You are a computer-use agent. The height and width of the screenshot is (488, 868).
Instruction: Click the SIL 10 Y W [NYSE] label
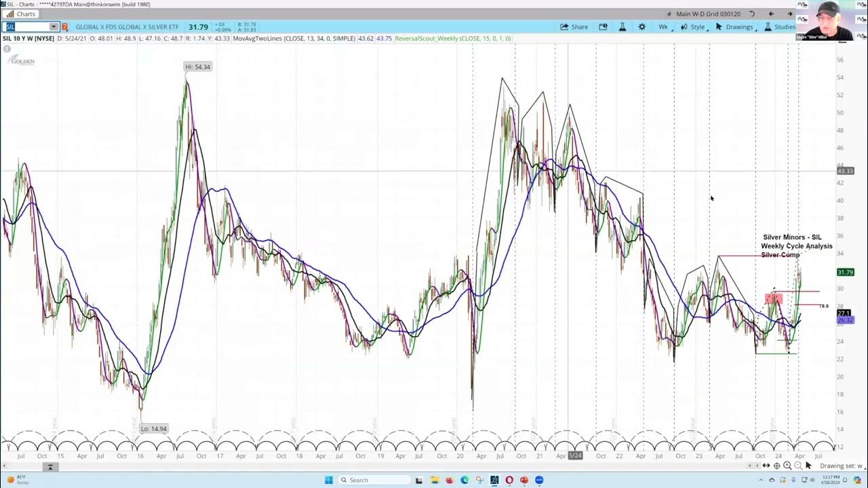(x=28, y=39)
